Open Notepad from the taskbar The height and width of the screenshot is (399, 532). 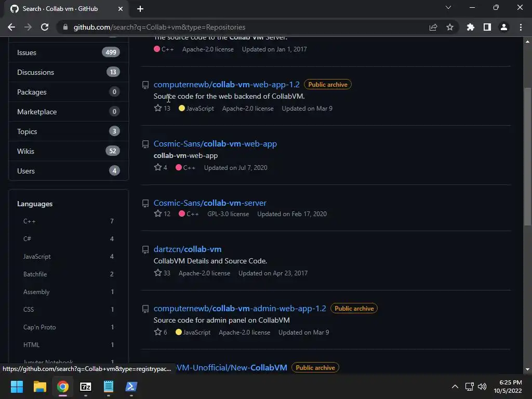tap(109, 387)
